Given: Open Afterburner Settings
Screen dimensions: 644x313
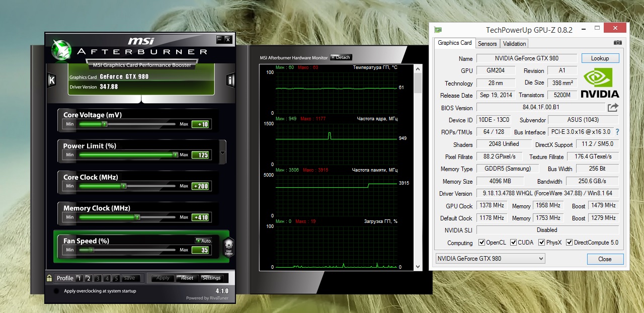Looking at the screenshot, I should pos(211,278).
